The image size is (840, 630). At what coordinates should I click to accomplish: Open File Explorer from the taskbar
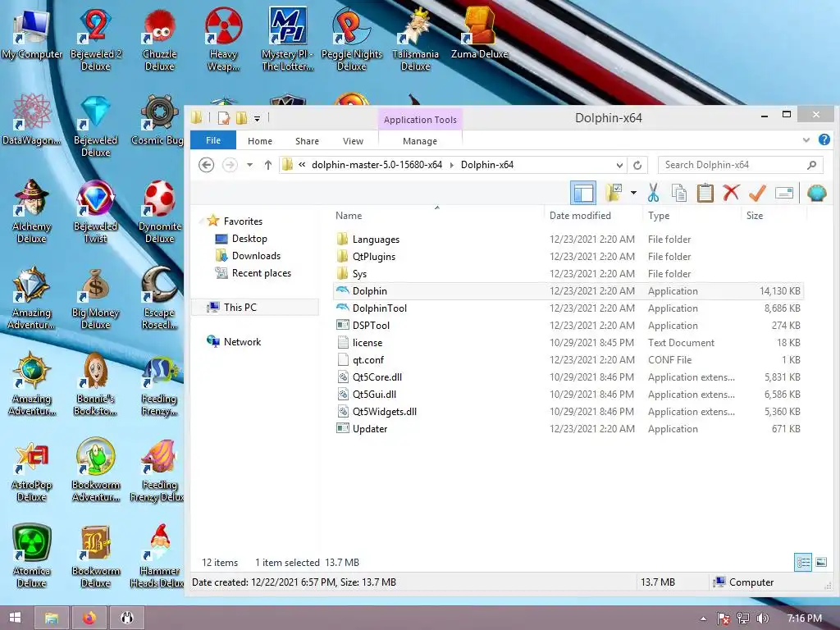pos(52,618)
